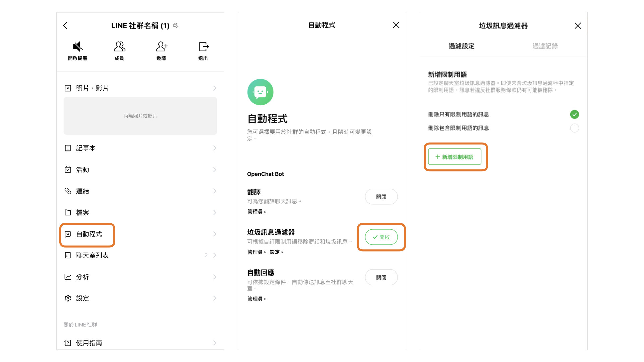Click the 新增限制用語 section heading
This screenshot has width=644, height=362.
447,74
